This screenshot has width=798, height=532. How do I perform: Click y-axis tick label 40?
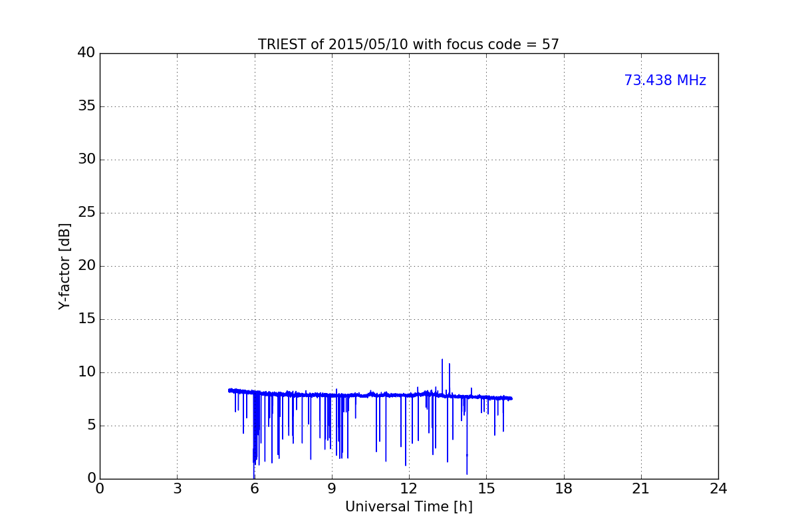pyautogui.click(x=86, y=53)
